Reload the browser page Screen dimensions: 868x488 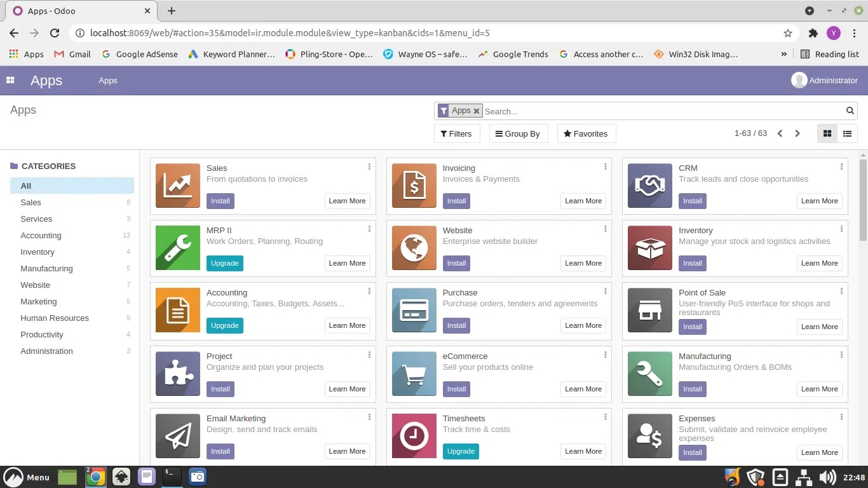55,33
